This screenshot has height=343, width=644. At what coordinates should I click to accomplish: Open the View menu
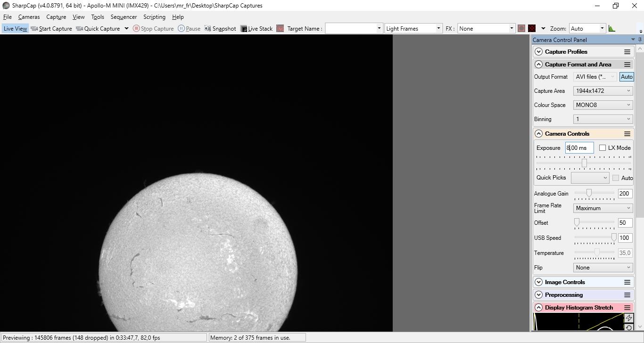79,17
